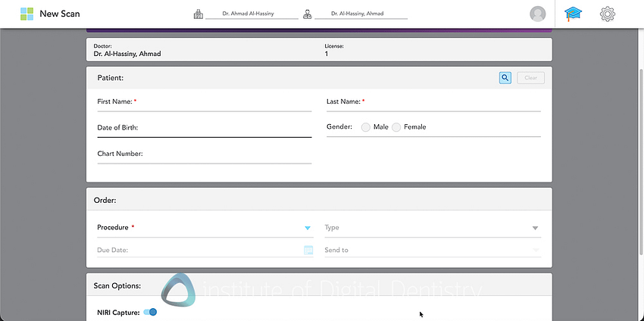Screen dimensions: 644x321
Task: Click clinic name Dr. Ahmad Al-Hassiny
Action: [x=248, y=14]
